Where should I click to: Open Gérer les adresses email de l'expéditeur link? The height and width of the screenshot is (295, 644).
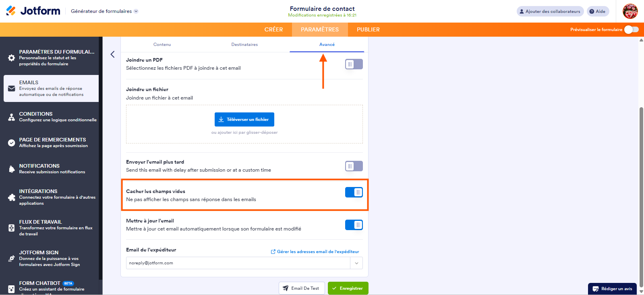click(x=315, y=251)
